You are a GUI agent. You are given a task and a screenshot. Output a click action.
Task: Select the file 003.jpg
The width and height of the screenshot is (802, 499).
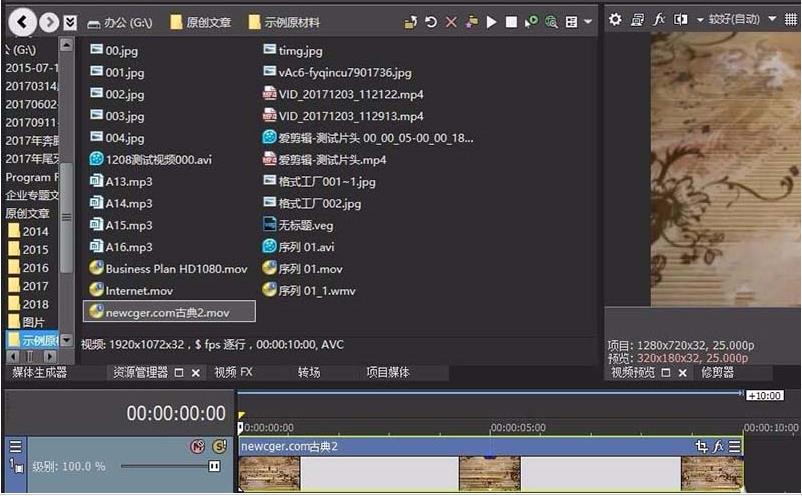click(x=117, y=116)
